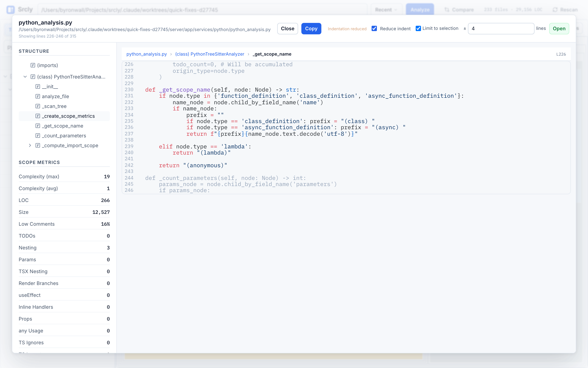
Task: Click the useEffect metric row
Action: 64,295
